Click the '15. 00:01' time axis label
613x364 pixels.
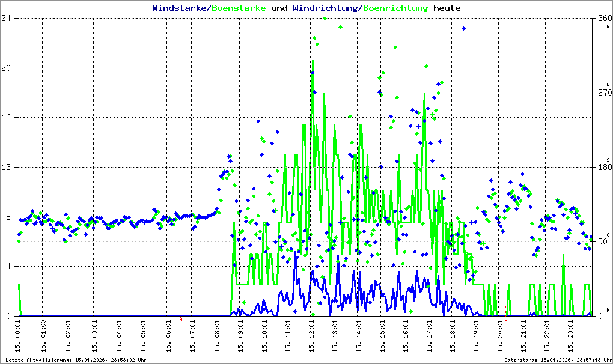[18, 336]
